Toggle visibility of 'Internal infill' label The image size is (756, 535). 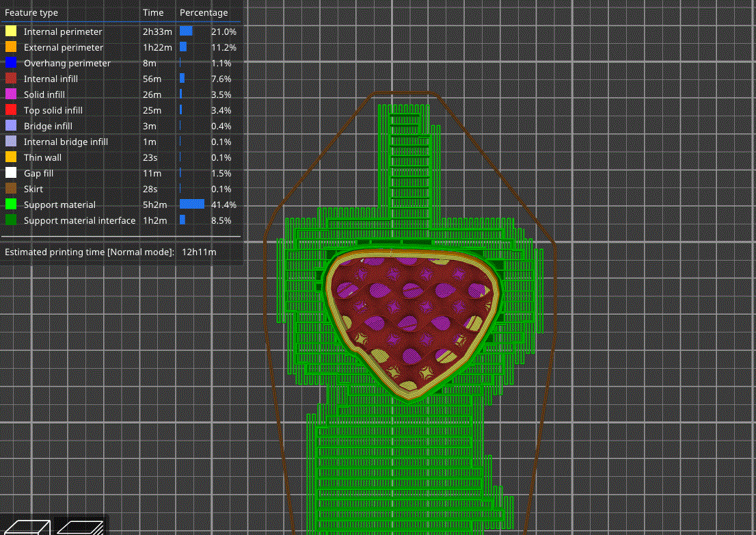pyautogui.click(x=51, y=79)
